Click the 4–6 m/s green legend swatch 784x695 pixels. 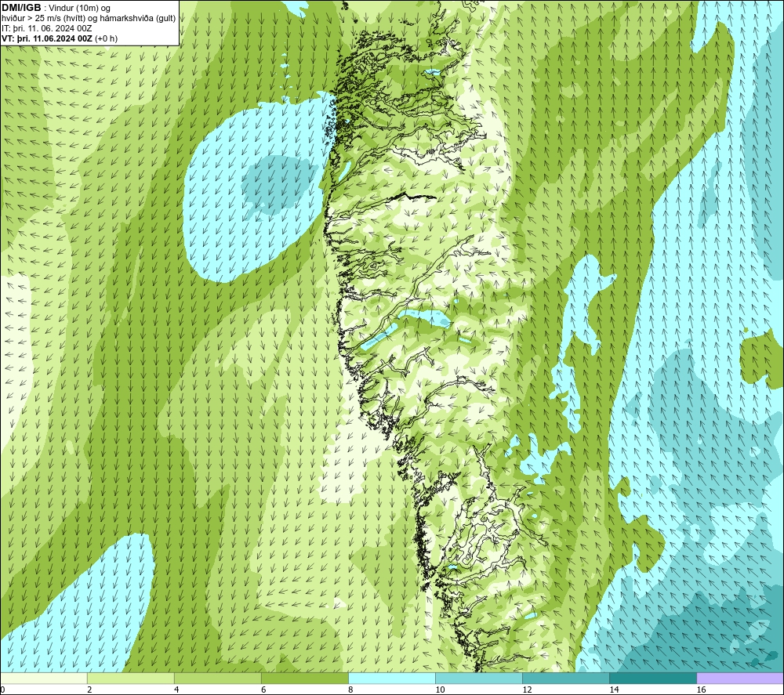point(217,678)
